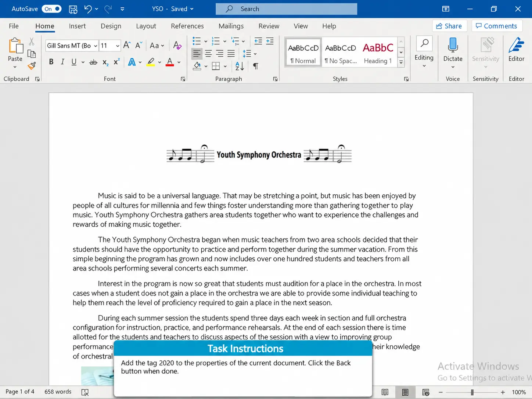Click the Save icon in title bar
This screenshot has height=399, width=532.
click(x=73, y=9)
